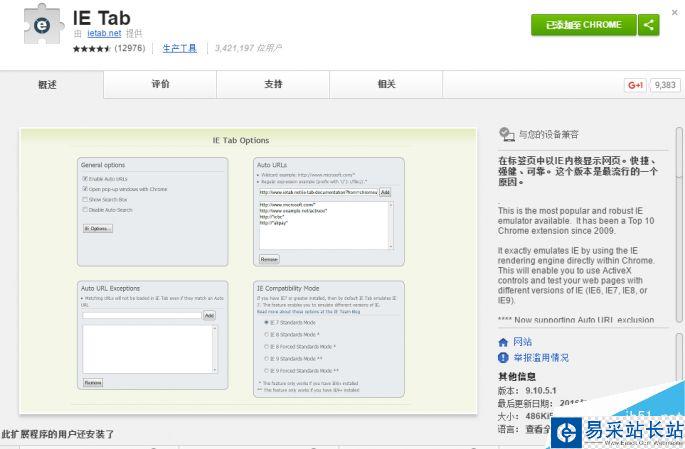Toggle the Enable Auto URLs checkbox
This screenshot has width=685, height=449.
tap(85, 179)
